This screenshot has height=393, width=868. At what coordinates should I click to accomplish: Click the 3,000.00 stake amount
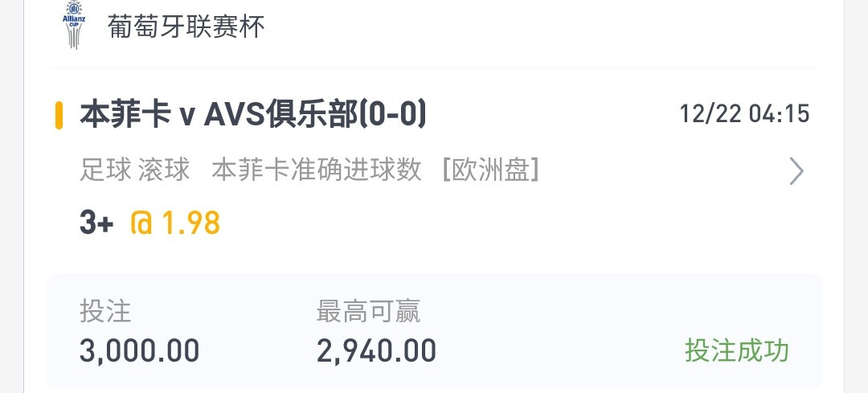[x=140, y=351]
